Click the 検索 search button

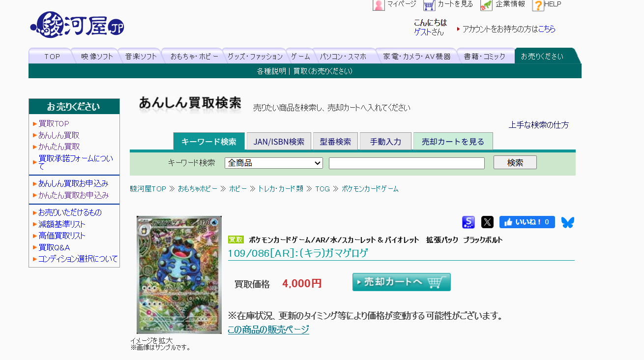click(515, 163)
